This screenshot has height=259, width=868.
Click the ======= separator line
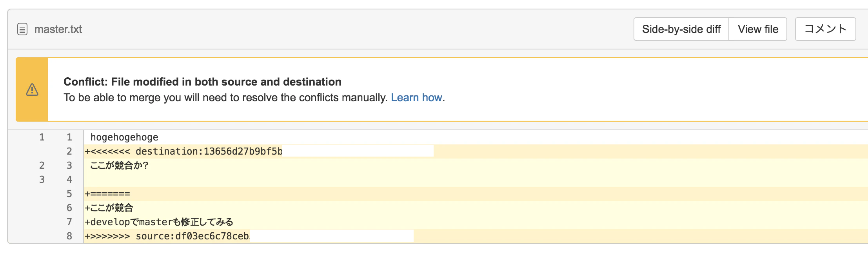pos(476,194)
